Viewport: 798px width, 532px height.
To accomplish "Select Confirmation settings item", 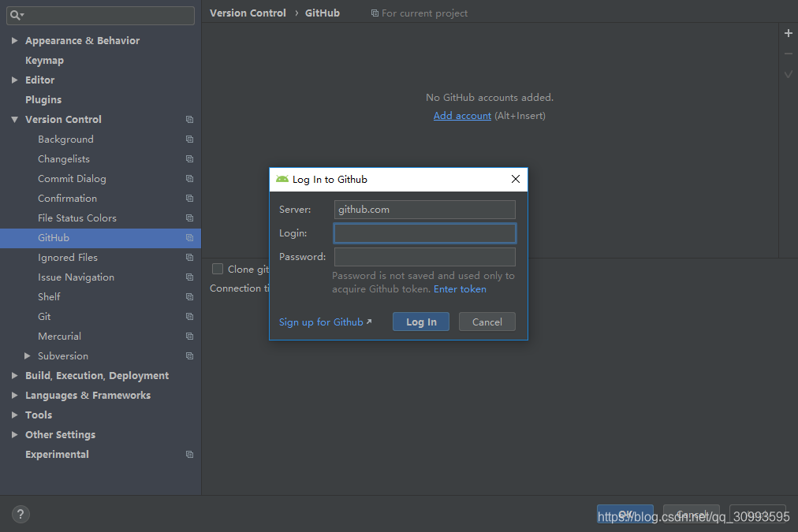I will (67, 199).
